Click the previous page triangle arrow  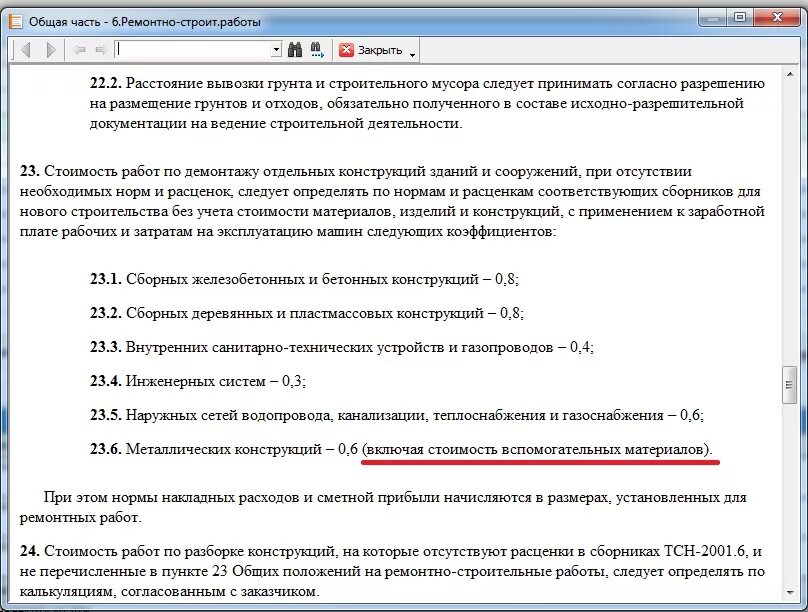tap(26, 50)
